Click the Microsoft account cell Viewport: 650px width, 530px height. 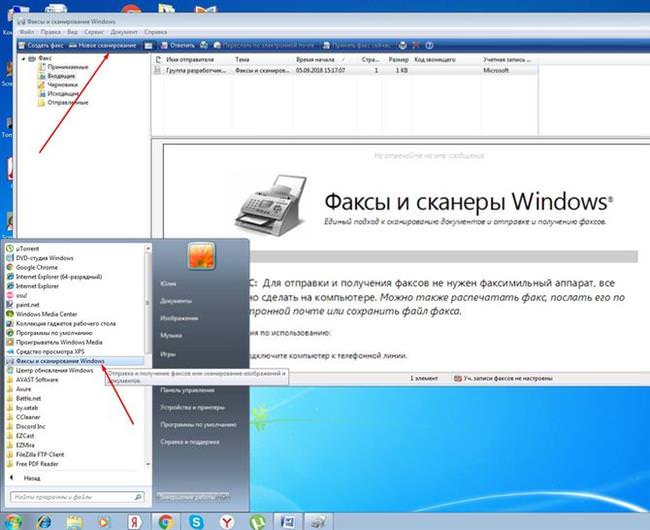pos(496,70)
